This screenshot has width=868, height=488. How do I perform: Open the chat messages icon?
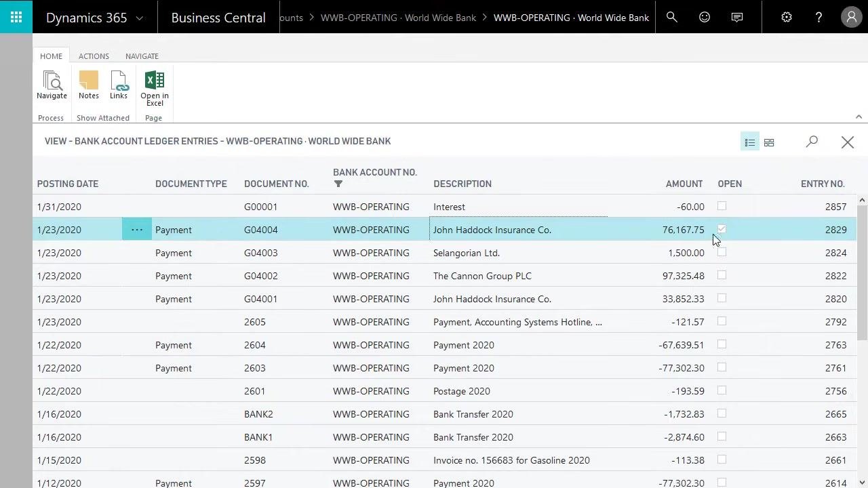click(737, 17)
